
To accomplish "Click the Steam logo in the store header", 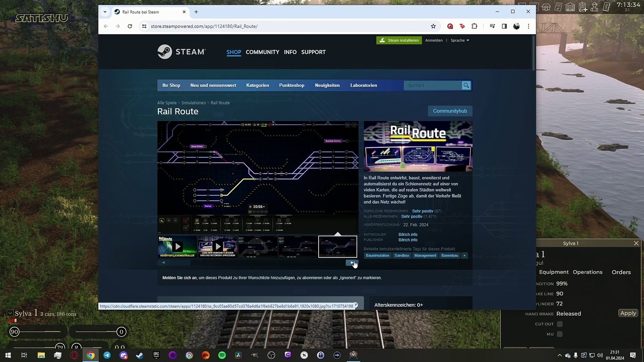I will click(181, 52).
